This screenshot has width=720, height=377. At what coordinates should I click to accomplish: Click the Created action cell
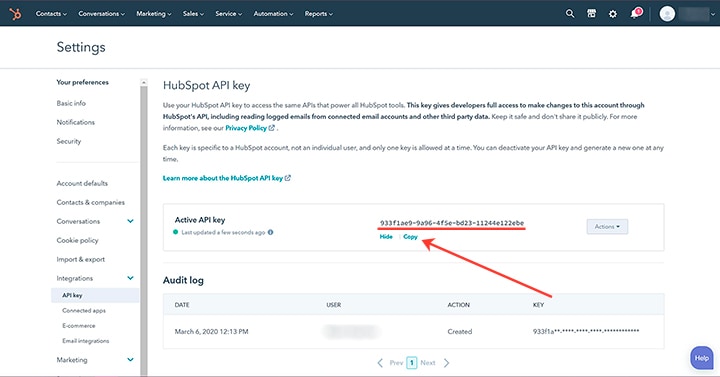(460, 332)
